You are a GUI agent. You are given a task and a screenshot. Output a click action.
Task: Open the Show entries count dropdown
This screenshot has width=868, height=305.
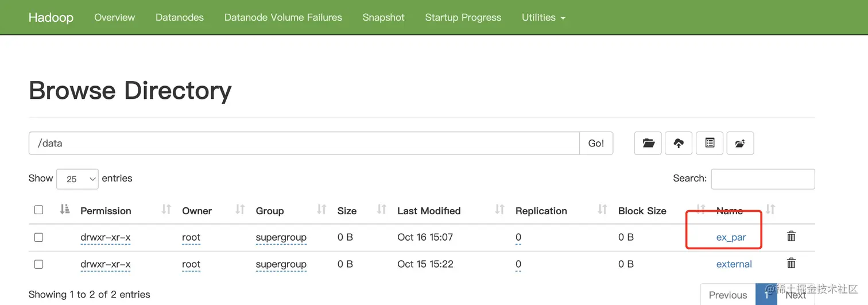coord(77,179)
